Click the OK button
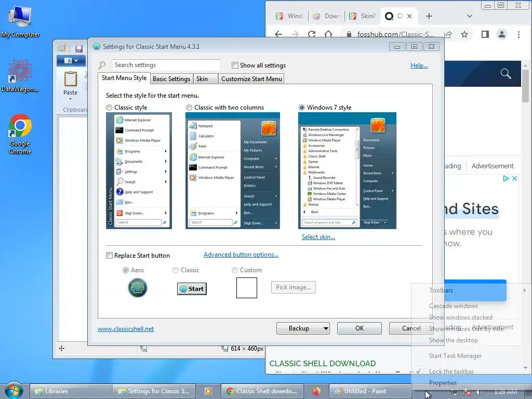Image resolution: width=532 pixels, height=399 pixels. pos(360,328)
